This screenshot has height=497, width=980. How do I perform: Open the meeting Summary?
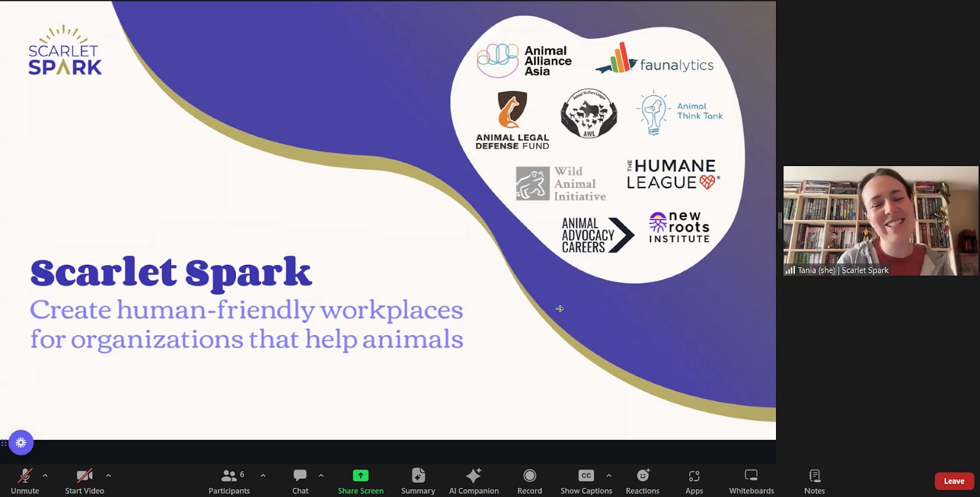tap(418, 481)
